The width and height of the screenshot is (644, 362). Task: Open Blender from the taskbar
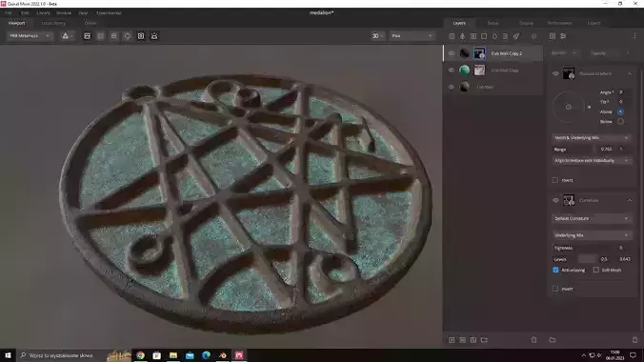click(223, 355)
